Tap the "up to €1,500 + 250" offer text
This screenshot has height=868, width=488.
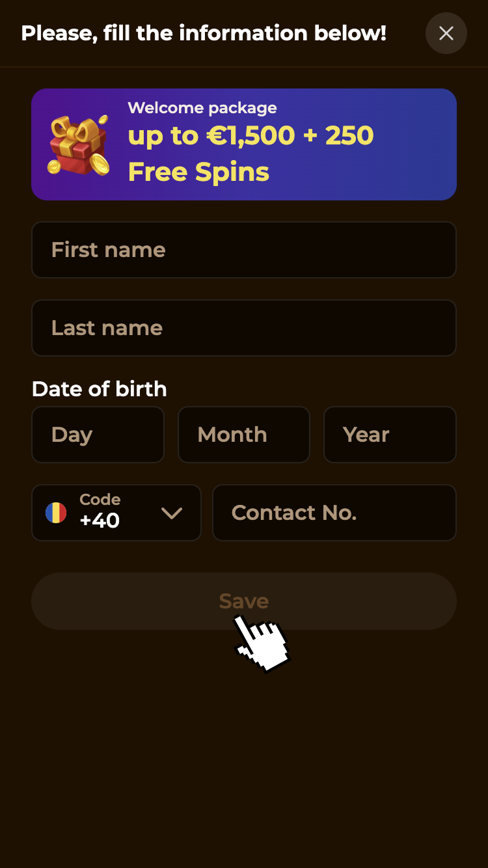pyautogui.click(x=251, y=136)
